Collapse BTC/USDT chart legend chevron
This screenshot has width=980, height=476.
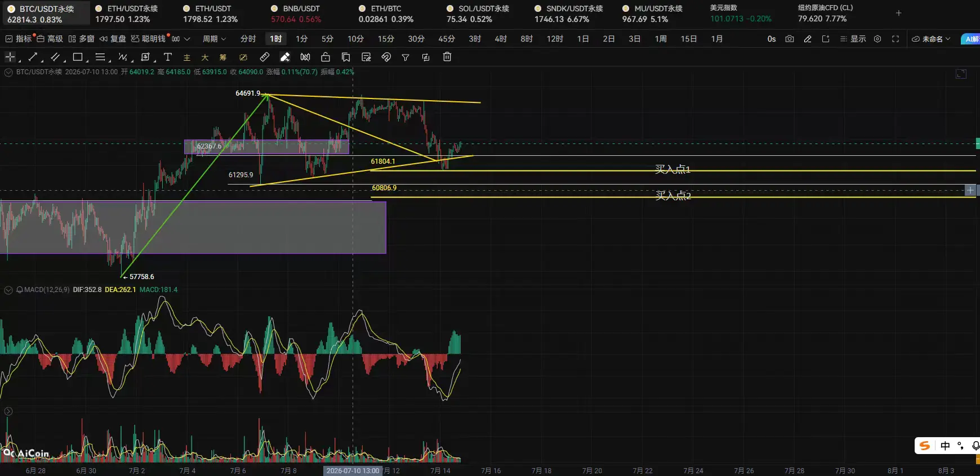(x=8, y=72)
